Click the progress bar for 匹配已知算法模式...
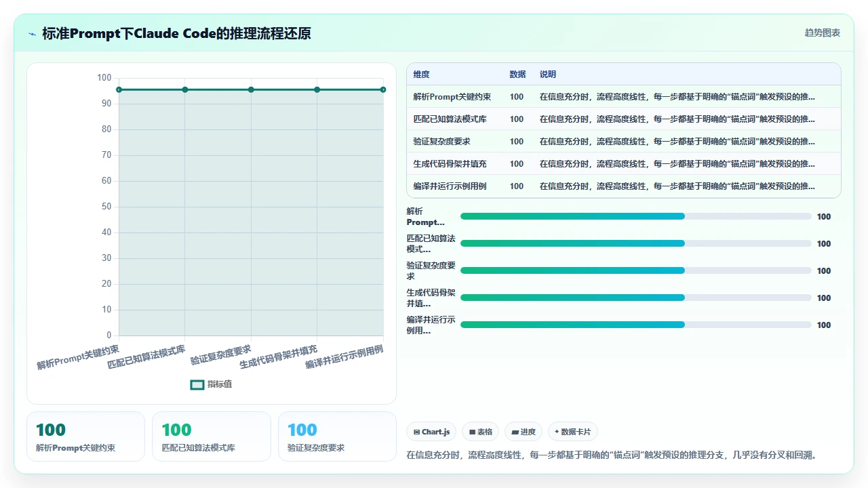The width and height of the screenshot is (868, 488). (636, 243)
